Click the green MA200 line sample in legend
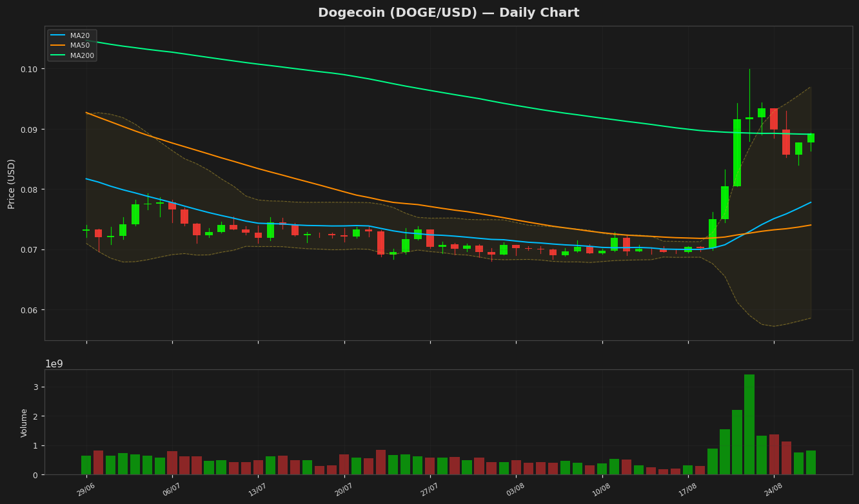This screenshot has height=504, width=859. (58, 55)
